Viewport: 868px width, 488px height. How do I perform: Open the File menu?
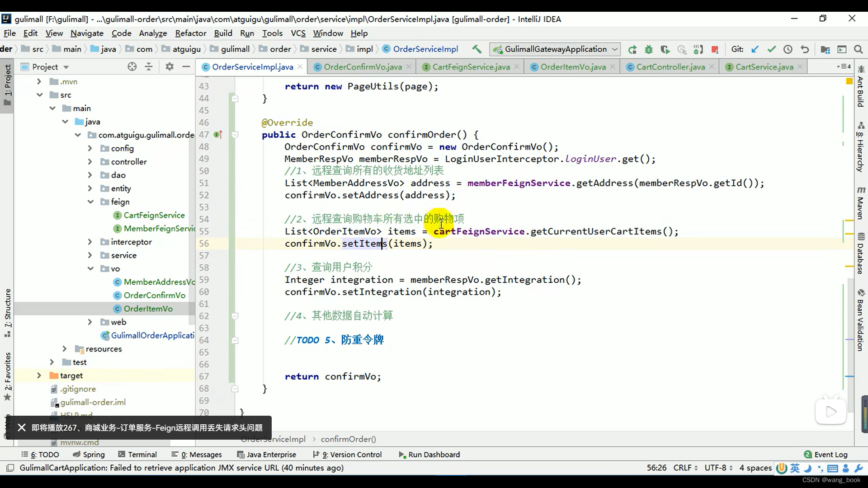9,33
